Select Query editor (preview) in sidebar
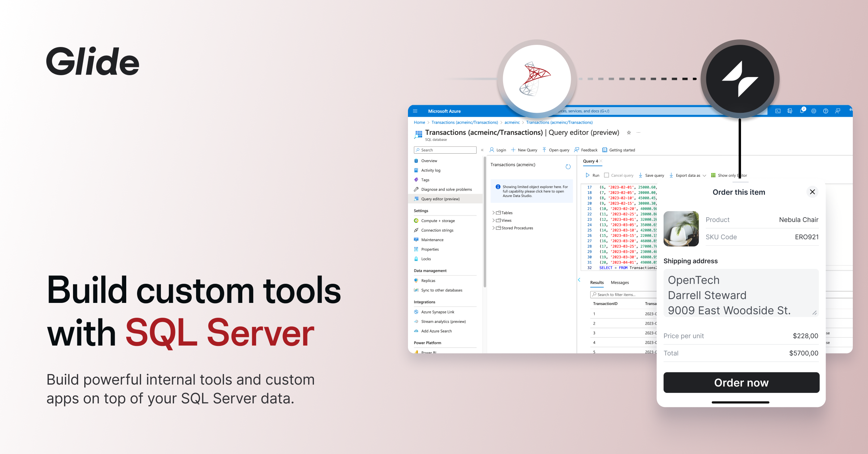This screenshot has width=868, height=454. click(440, 199)
